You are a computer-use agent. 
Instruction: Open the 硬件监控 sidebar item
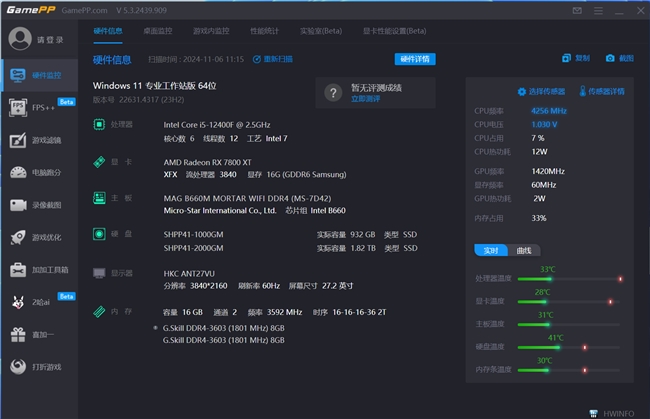39,75
